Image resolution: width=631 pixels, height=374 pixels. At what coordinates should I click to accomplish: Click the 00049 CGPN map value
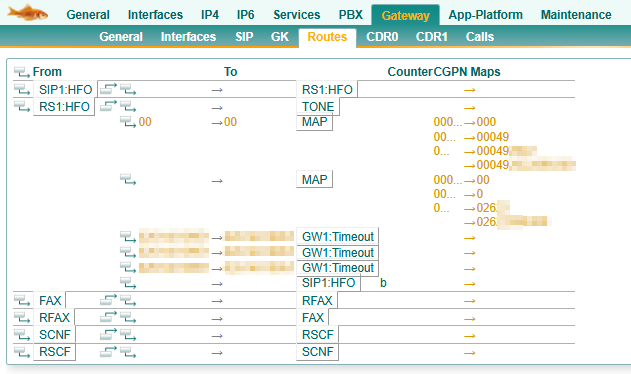pyautogui.click(x=493, y=137)
